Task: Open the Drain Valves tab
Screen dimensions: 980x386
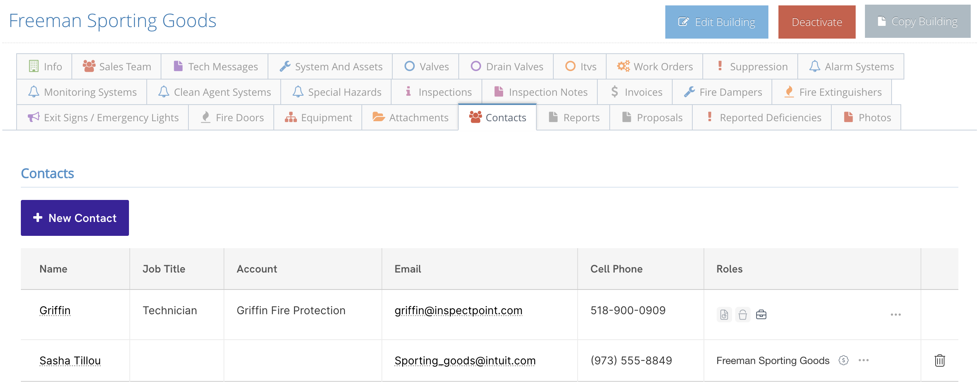Action: (x=506, y=66)
